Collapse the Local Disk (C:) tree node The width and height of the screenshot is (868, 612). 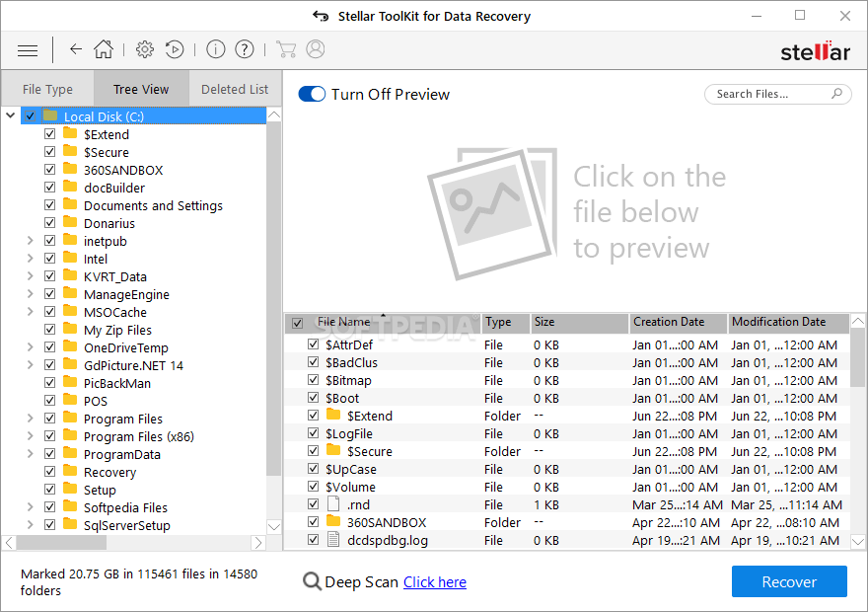coord(11,115)
